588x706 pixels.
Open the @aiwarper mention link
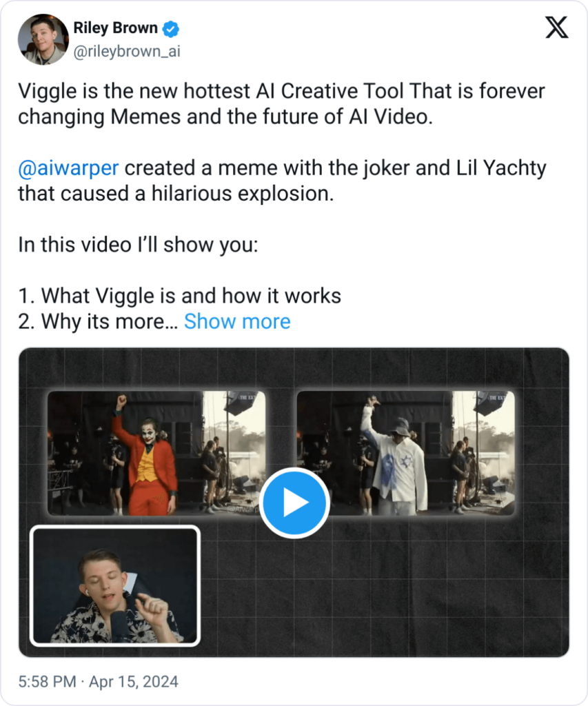pos(68,168)
